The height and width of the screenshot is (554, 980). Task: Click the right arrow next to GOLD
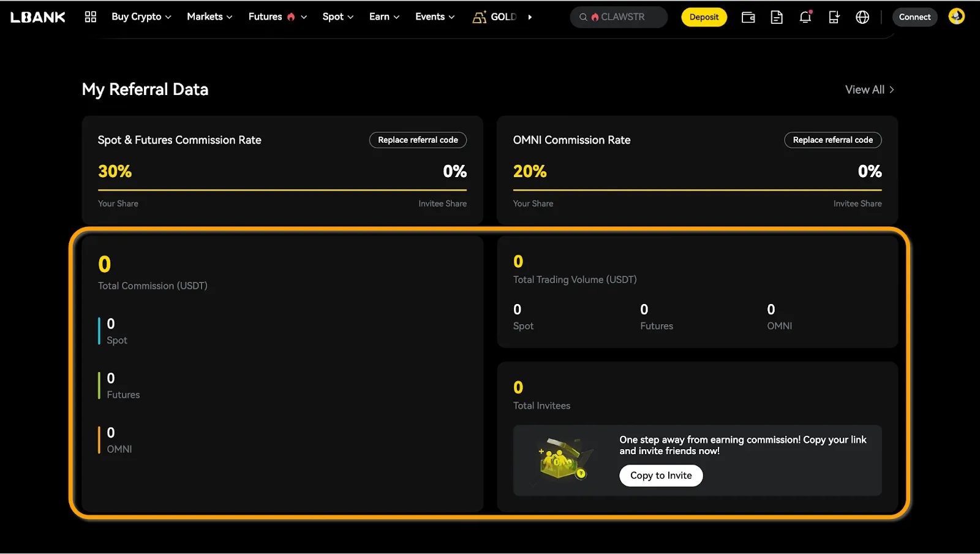[530, 17]
